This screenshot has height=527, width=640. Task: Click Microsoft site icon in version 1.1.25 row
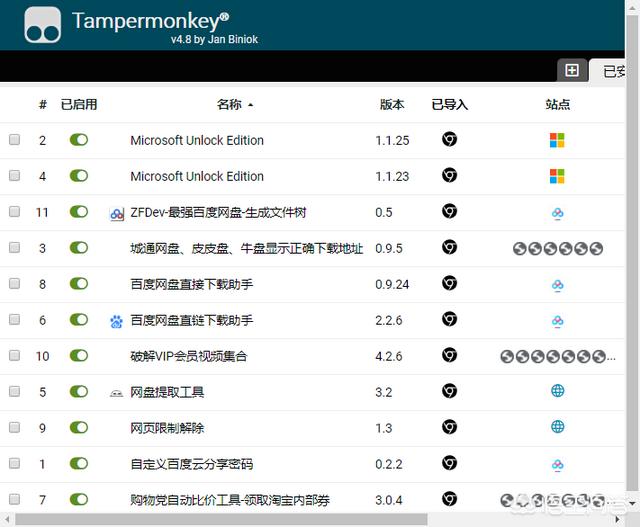point(557,140)
